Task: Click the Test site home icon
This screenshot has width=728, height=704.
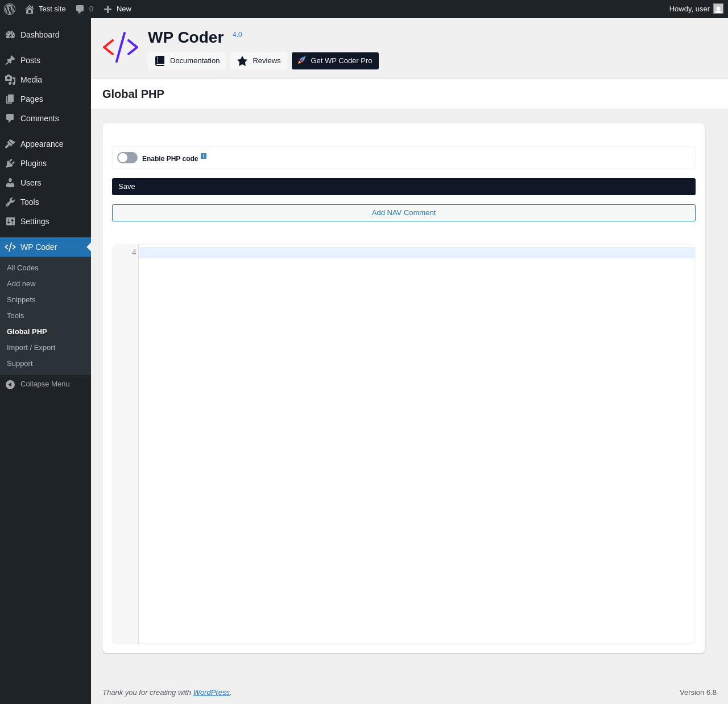Action: (x=30, y=9)
